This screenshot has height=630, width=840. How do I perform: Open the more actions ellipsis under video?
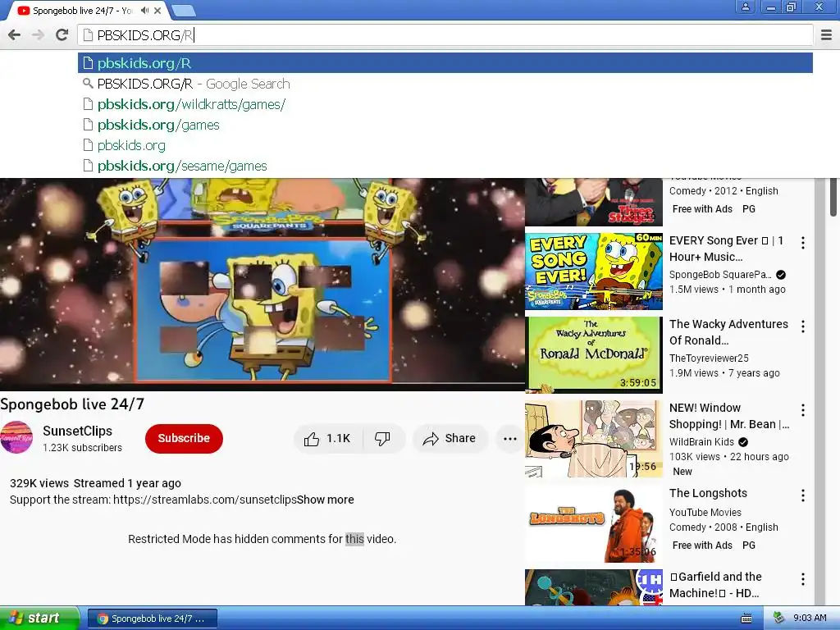[509, 439]
